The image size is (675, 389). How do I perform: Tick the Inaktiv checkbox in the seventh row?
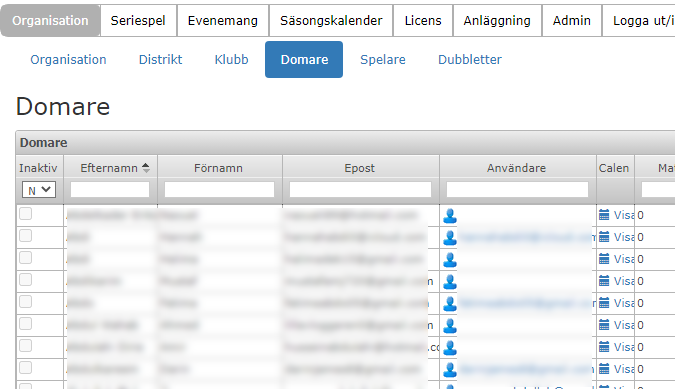25,345
